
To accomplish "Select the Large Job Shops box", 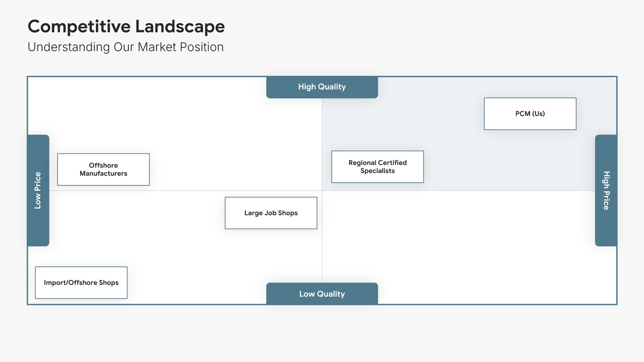I will [271, 213].
